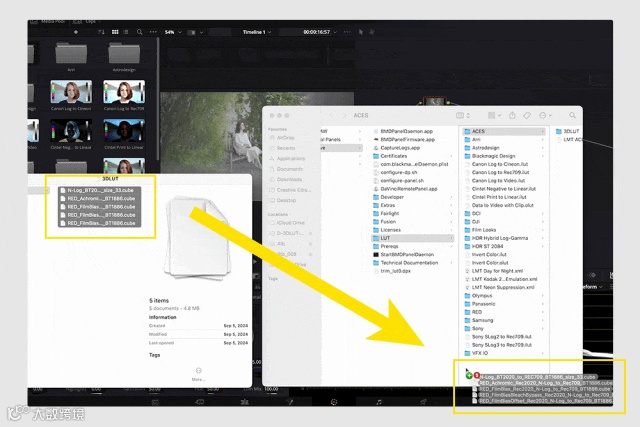Select N-Log_BT20..._size_33.cube file in 3DLUT window

tap(100, 190)
